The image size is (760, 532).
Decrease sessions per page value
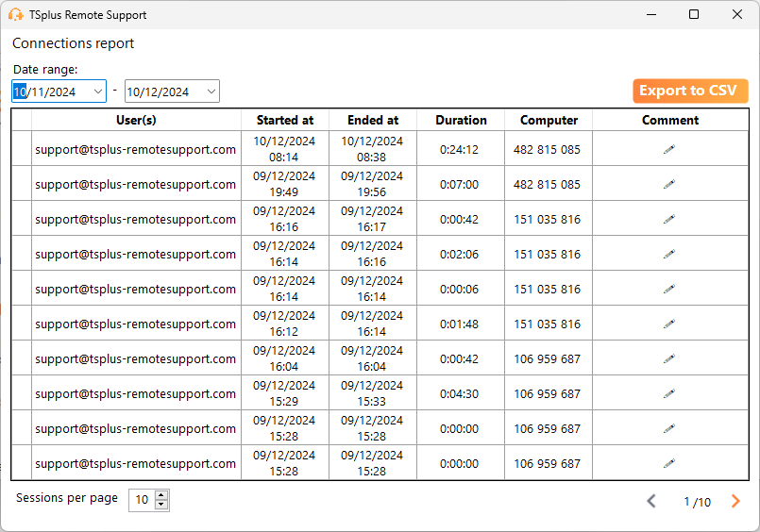[161, 505]
